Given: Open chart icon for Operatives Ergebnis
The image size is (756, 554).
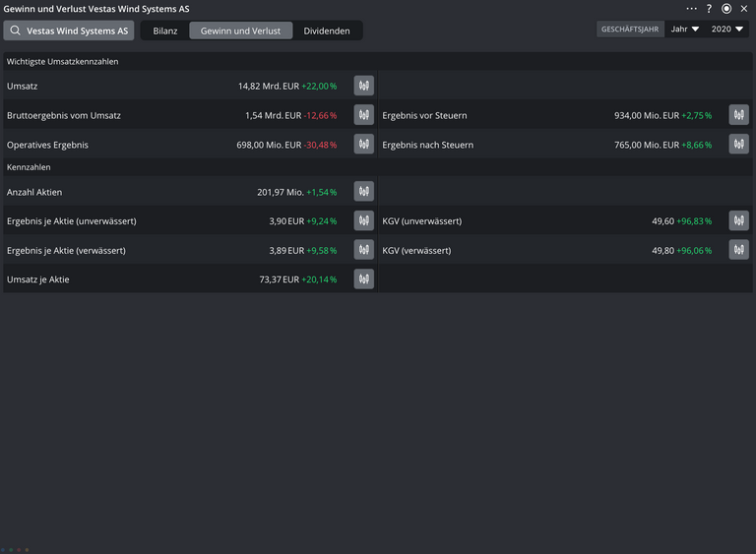Looking at the screenshot, I should (363, 145).
